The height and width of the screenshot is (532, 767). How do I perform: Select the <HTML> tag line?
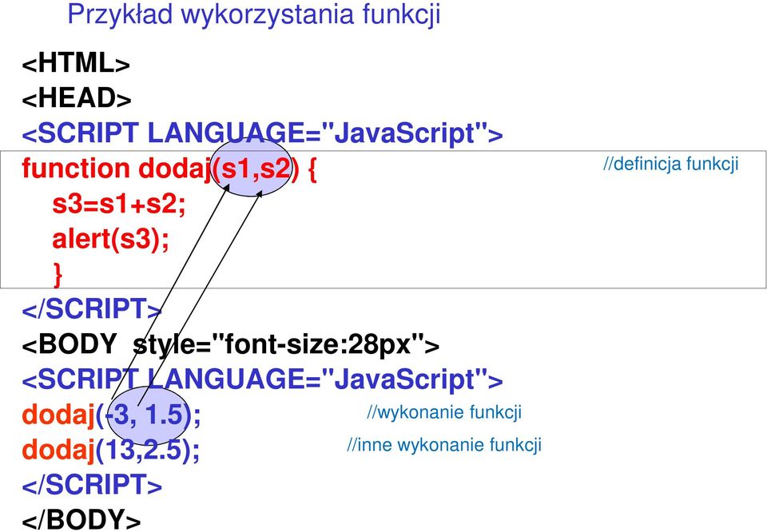pyautogui.click(x=76, y=64)
